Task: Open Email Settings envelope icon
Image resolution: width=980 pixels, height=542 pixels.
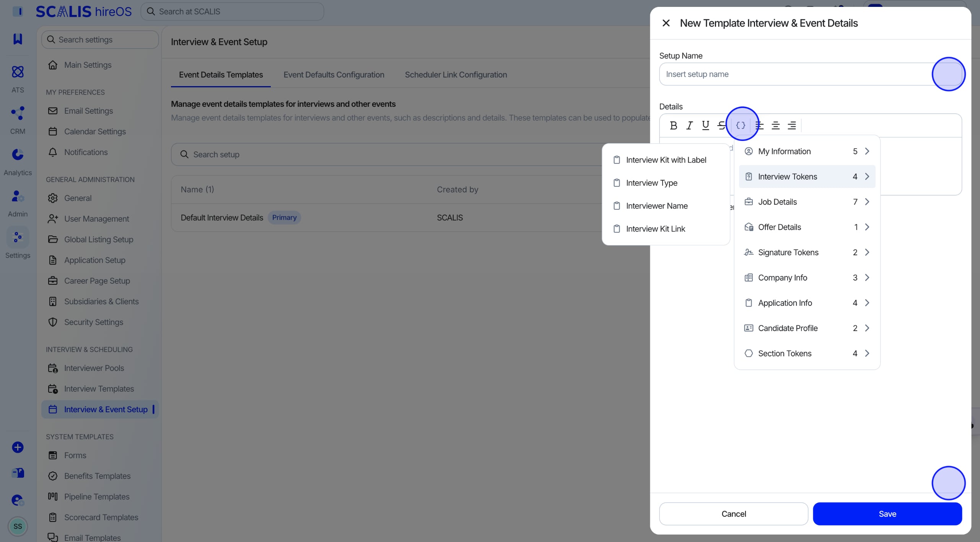Action: (x=53, y=111)
